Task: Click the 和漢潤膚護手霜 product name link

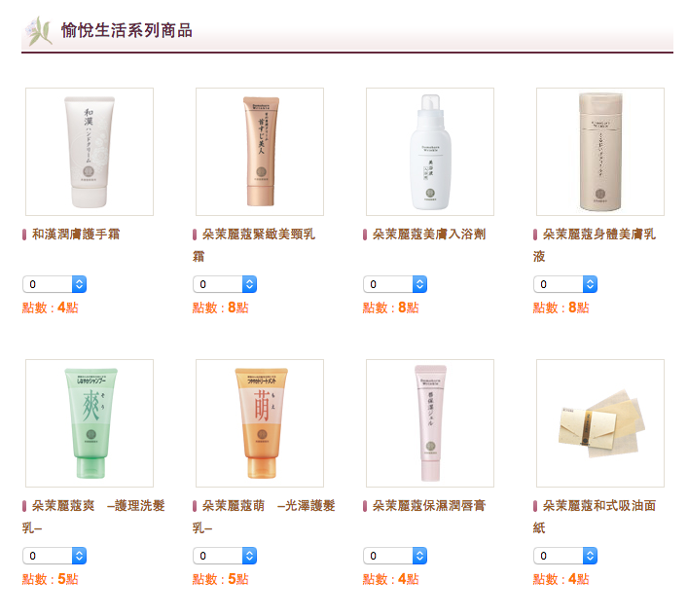Action: coord(76,235)
